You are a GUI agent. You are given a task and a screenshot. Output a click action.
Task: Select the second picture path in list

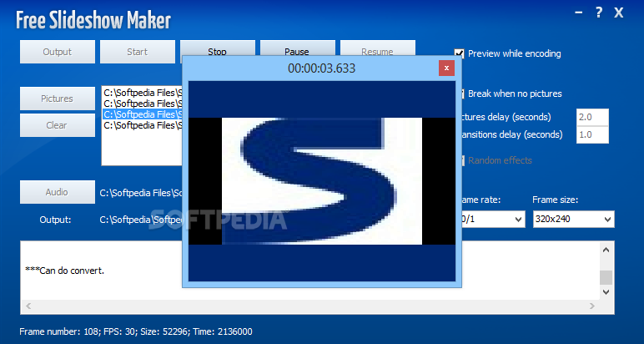143,104
